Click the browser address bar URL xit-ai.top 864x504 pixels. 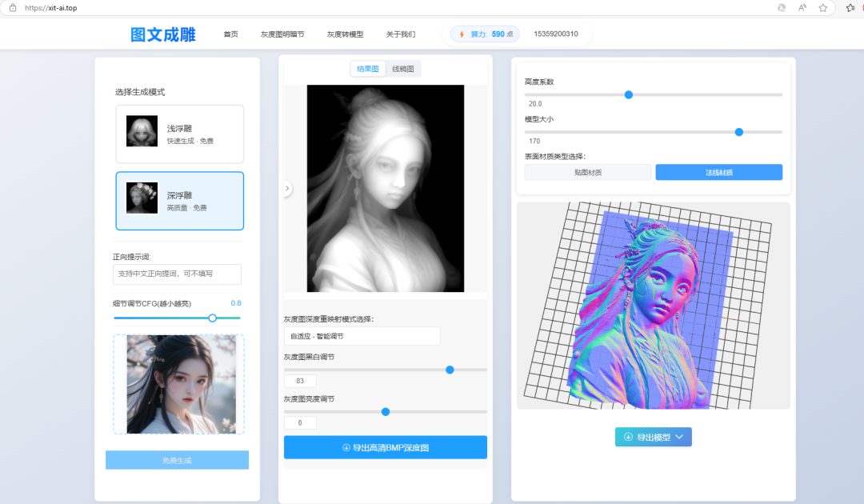[50, 8]
